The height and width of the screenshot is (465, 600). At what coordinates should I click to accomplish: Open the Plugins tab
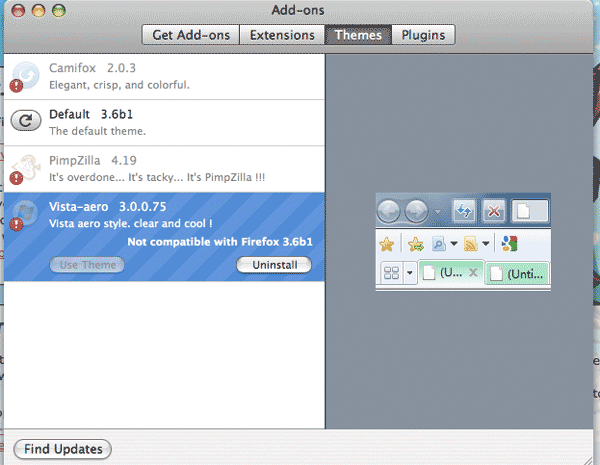click(x=423, y=35)
